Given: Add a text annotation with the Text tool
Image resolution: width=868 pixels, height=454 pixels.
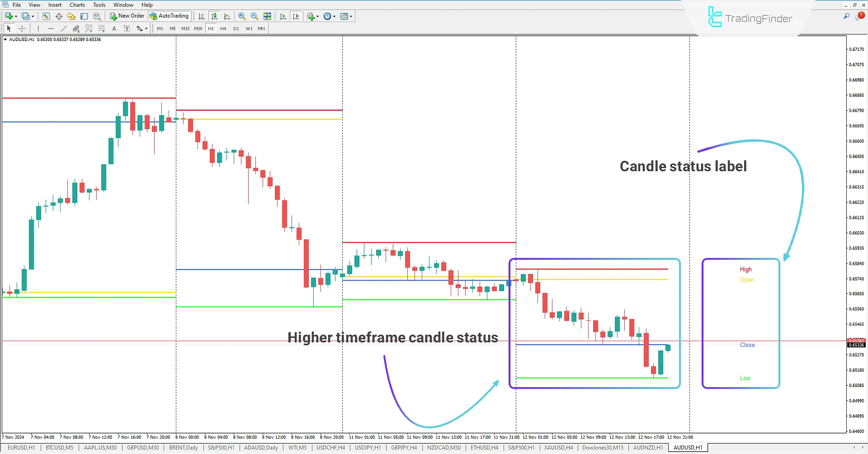Looking at the screenshot, I should pos(114,28).
